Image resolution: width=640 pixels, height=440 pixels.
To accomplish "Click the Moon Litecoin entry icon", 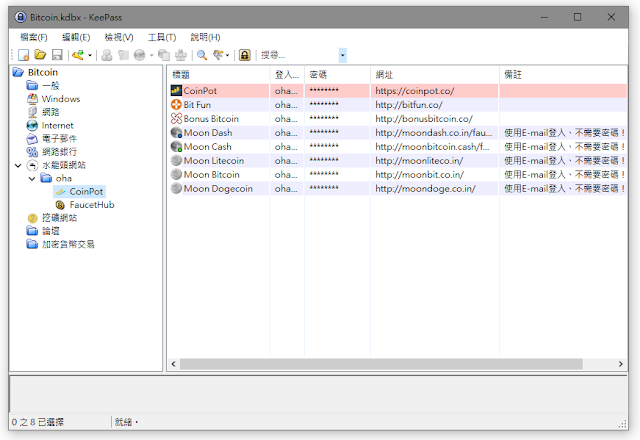I will coord(176,160).
